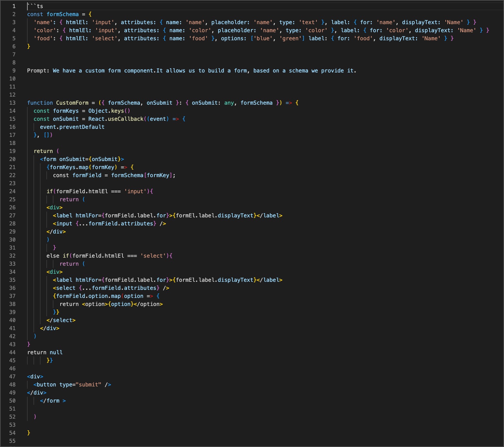Click 'const formSchema' declaration on line 2
This screenshot has width=504, height=447.
53,14
